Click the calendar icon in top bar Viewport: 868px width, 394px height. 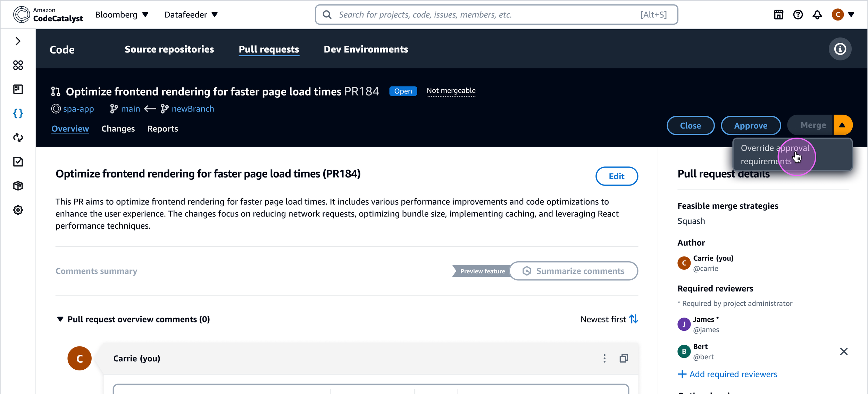(778, 15)
